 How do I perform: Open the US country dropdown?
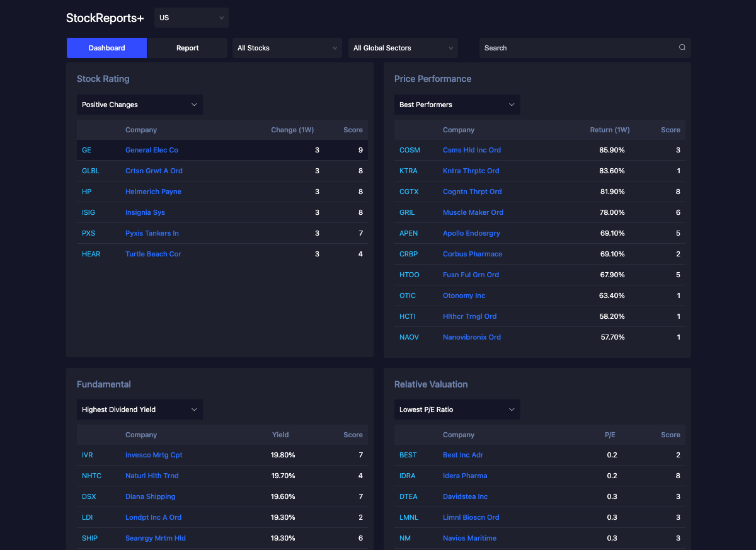(x=192, y=18)
